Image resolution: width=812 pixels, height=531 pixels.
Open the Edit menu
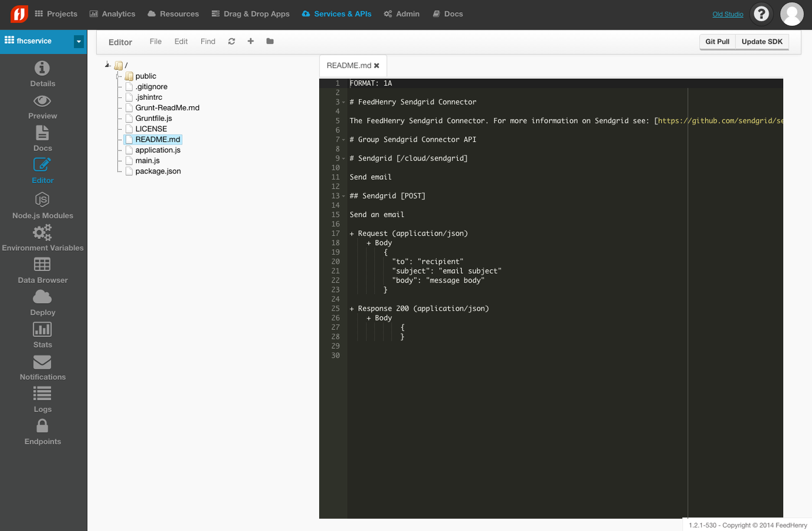[x=181, y=41]
